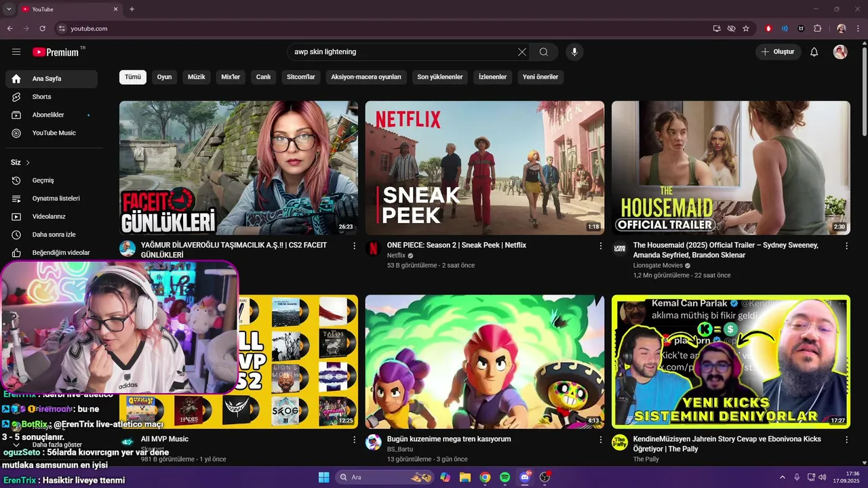The width and height of the screenshot is (868, 488).
Task: Open Videolarınız in the sidebar
Action: pyautogui.click(x=52, y=217)
